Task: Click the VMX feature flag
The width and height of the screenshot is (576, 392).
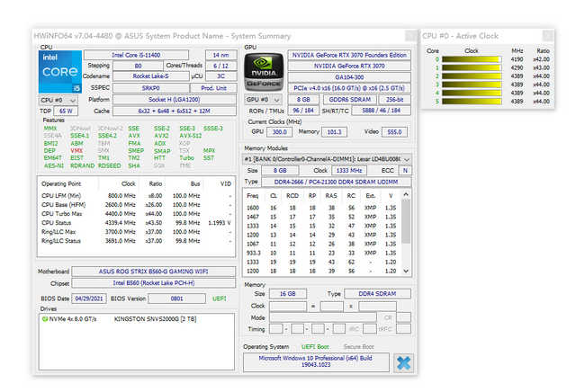Action: [x=76, y=150]
